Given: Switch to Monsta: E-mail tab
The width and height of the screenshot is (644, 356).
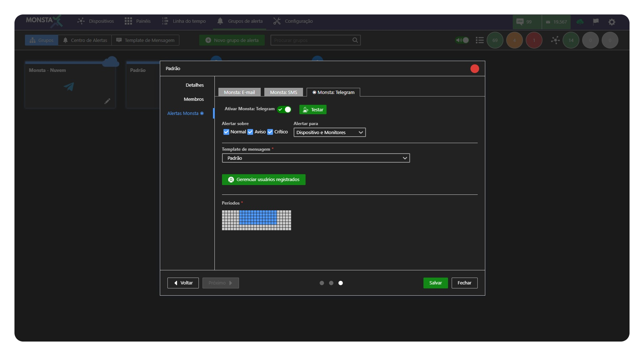Looking at the screenshot, I should [239, 93].
